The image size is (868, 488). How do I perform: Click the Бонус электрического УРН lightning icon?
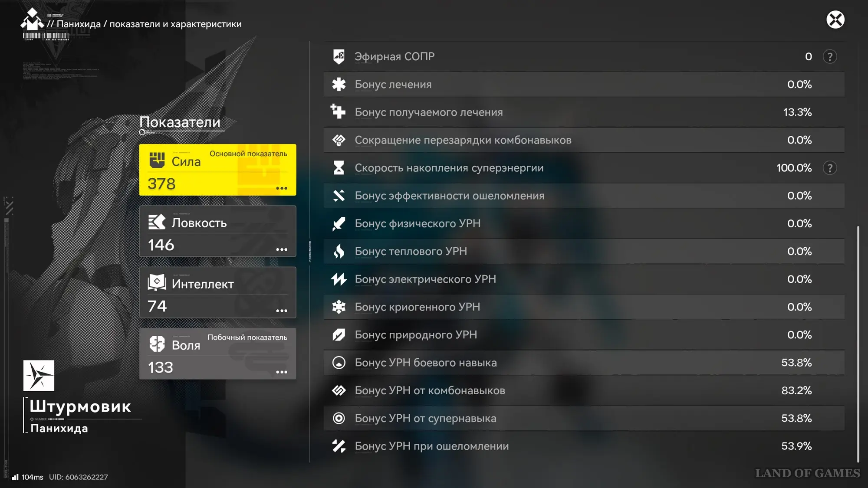point(339,279)
